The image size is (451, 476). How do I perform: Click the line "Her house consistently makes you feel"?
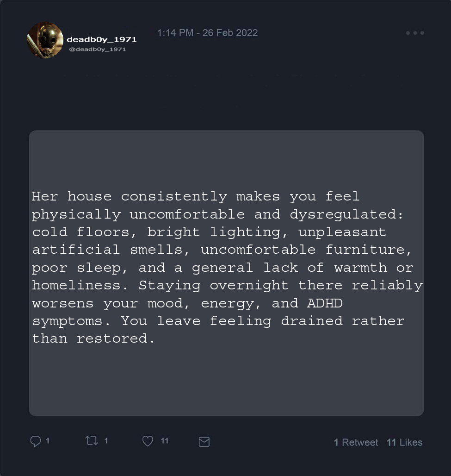[195, 196]
